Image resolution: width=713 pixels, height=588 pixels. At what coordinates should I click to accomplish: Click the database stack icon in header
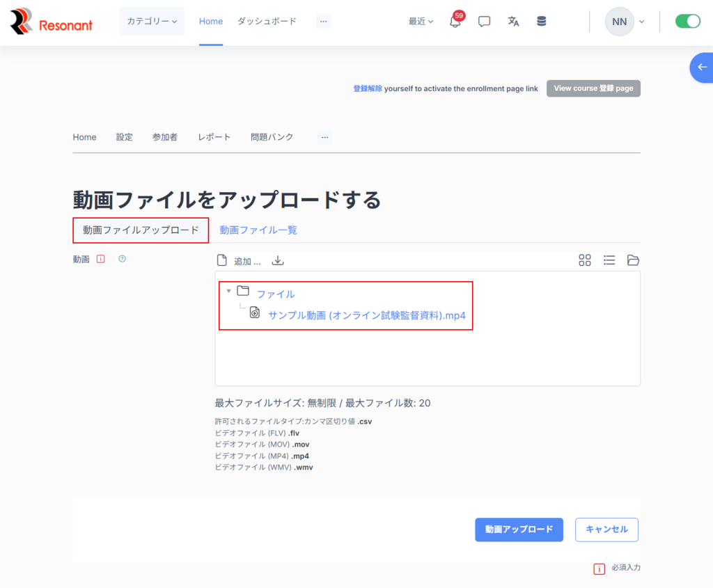pos(542,22)
